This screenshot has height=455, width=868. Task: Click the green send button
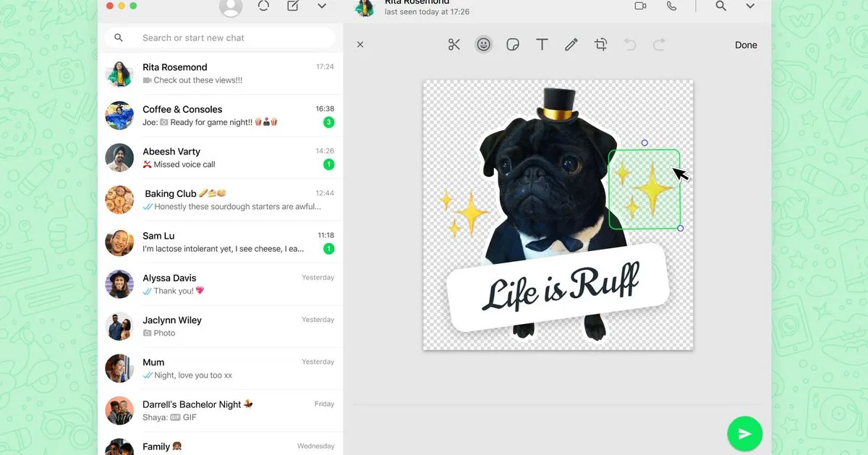744,434
